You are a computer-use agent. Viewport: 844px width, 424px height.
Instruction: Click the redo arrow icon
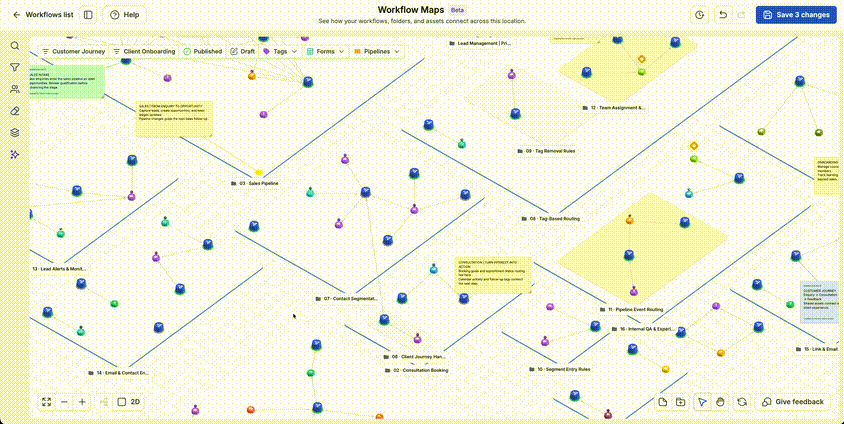tap(741, 15)
